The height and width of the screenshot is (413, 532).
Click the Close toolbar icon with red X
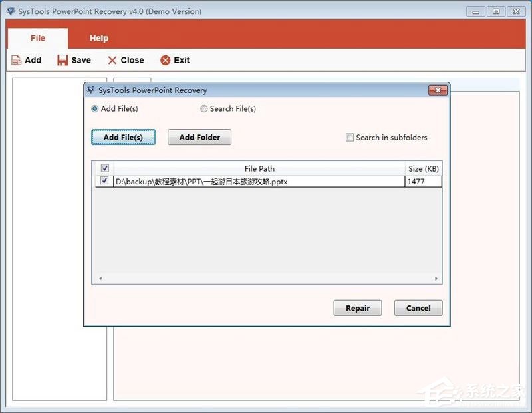click(112, 60)
